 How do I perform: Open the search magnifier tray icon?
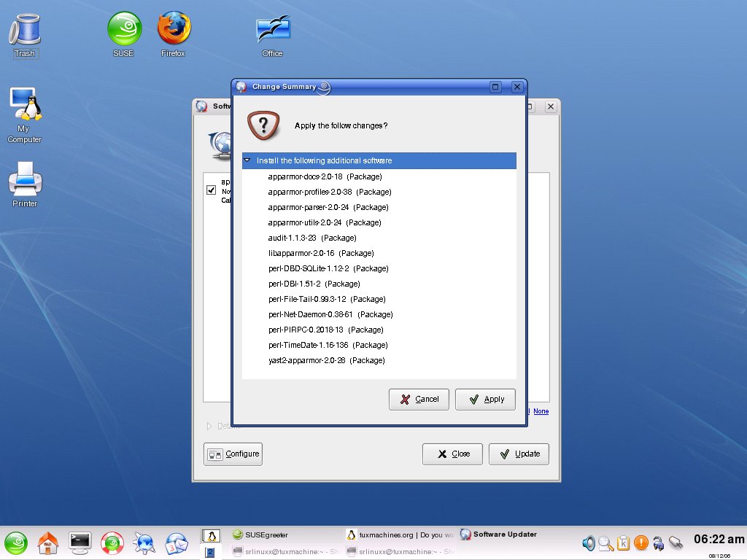(606, 542)
